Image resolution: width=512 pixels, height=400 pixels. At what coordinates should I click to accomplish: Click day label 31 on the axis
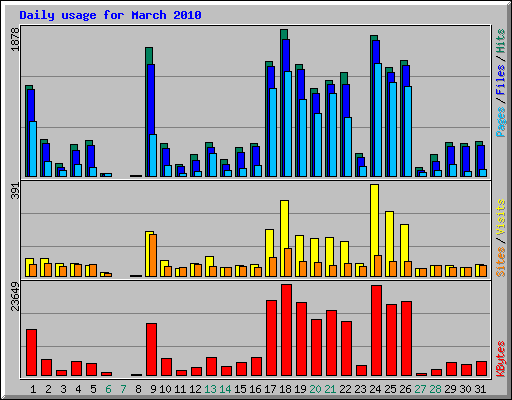click(x=480, y=389)
